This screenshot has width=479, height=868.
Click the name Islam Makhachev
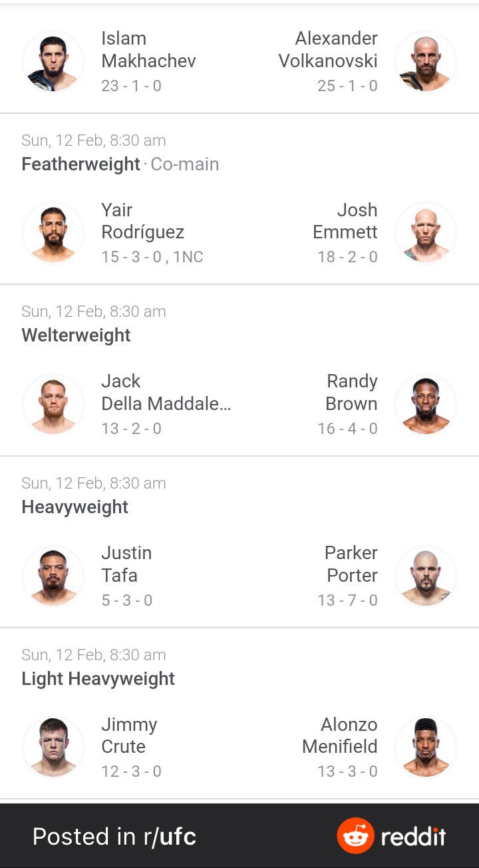pyautogui.click(x=148, y=50)
